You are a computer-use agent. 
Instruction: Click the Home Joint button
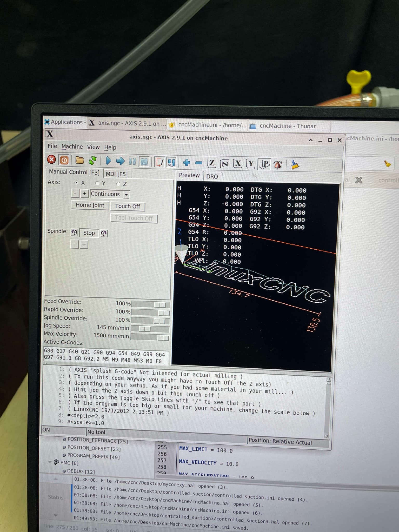click(x=90, y=205)
